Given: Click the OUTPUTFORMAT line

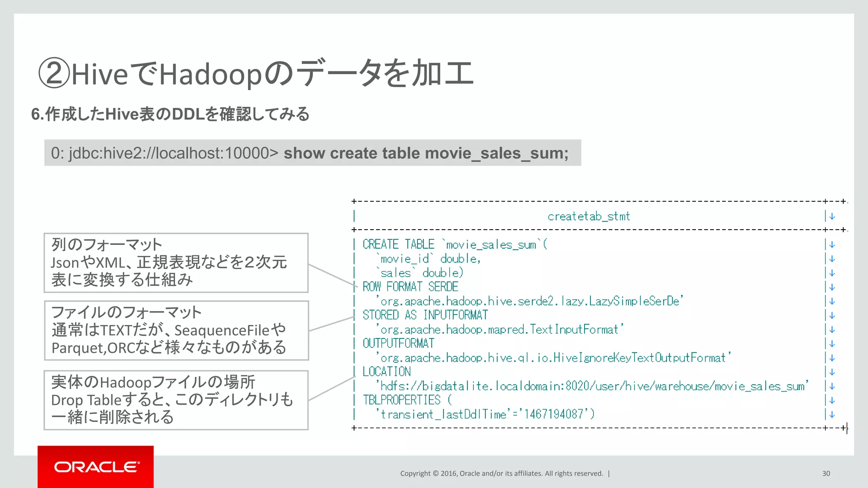Looking at the screenshot, I should [398, 344].
